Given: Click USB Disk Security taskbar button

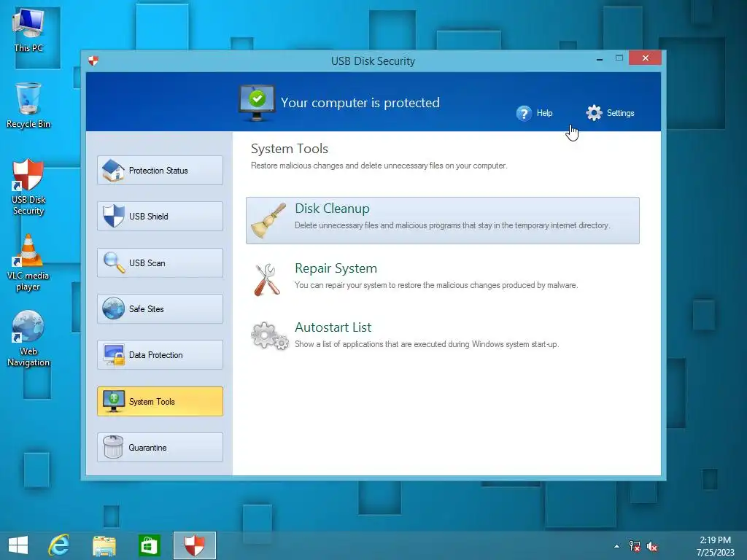Looking at the screenshot, I should tap(194, 545).
